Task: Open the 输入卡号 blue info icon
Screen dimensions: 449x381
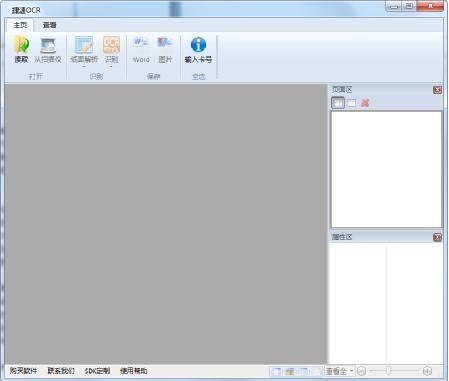Action: coord(198,45)
